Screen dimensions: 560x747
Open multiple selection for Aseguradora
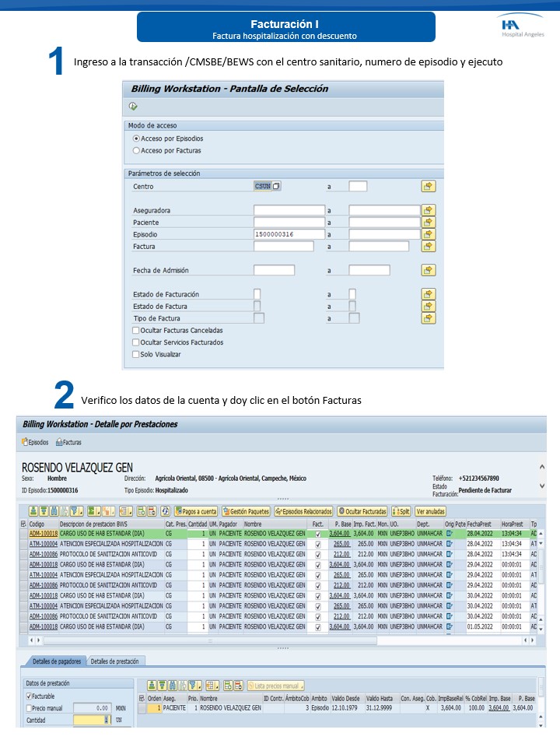428,211
